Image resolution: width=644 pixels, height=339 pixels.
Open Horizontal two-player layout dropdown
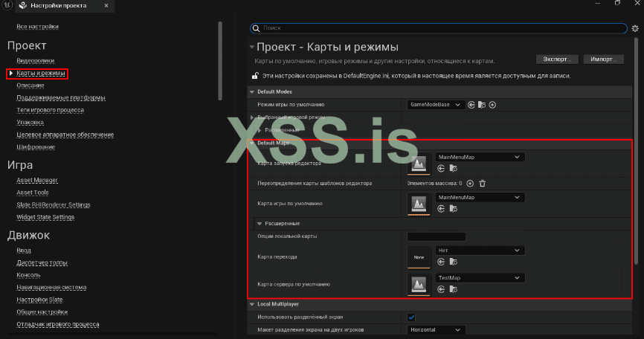(x=436, y=330)
